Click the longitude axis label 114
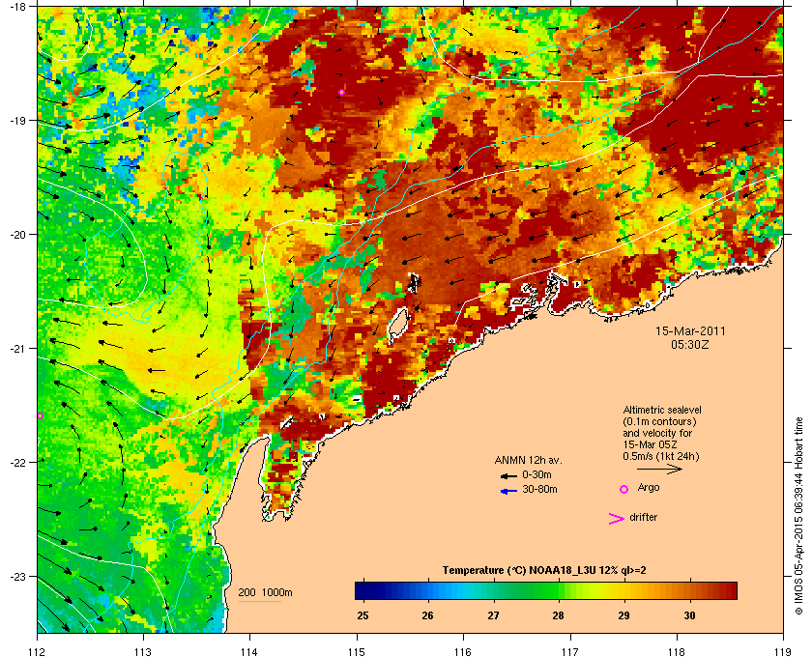812x657 pixels. click(249, 651)
